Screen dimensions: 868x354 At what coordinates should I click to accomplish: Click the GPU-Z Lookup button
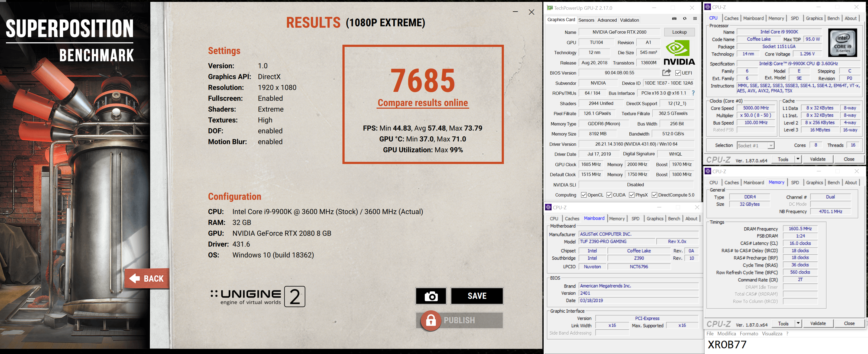pos(679,32)
